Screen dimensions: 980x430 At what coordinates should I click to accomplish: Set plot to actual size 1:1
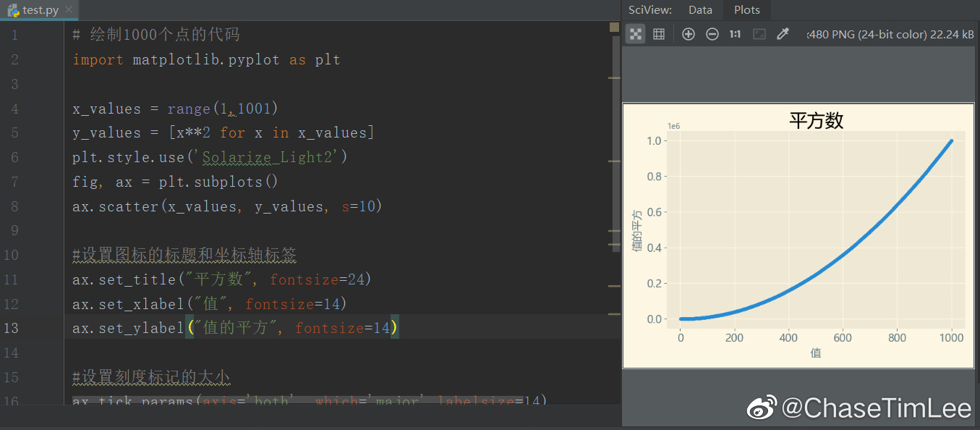[x=735, y=34]
